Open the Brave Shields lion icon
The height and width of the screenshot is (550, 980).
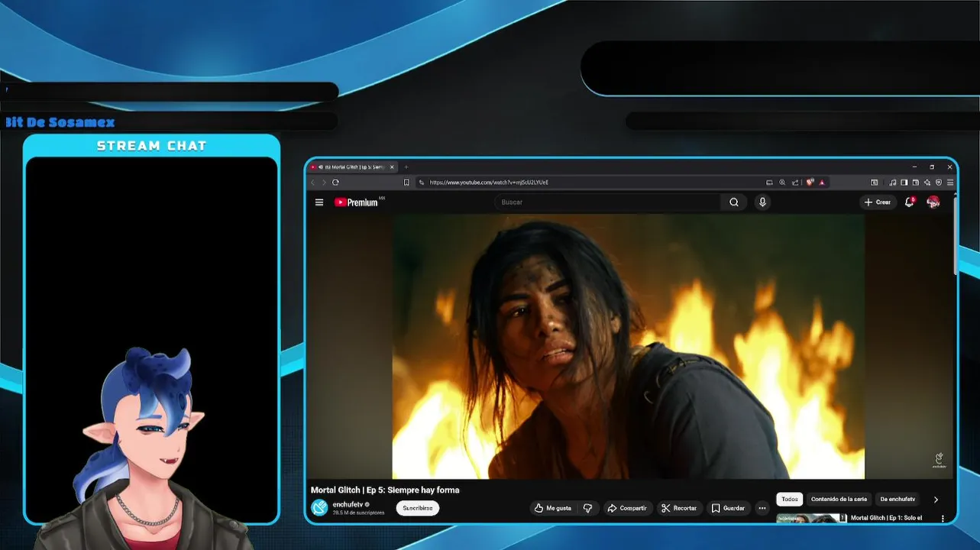click(x=810, y=183)
